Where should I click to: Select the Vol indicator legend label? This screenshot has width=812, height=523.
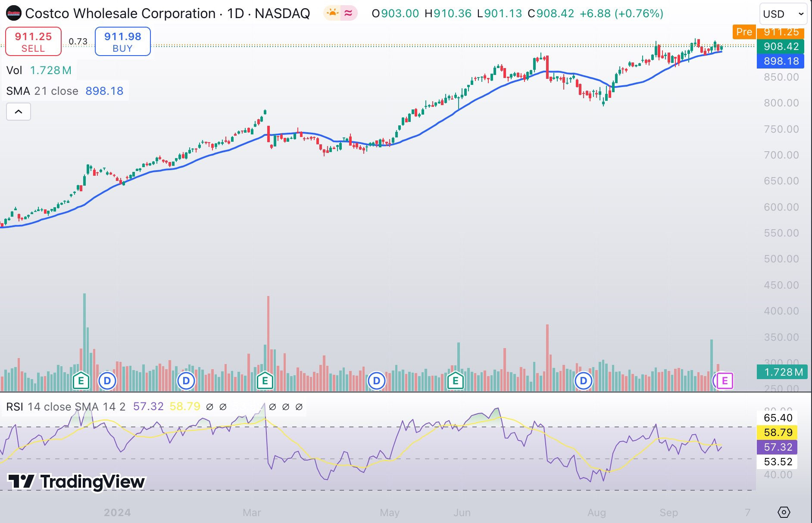point(14,70)
